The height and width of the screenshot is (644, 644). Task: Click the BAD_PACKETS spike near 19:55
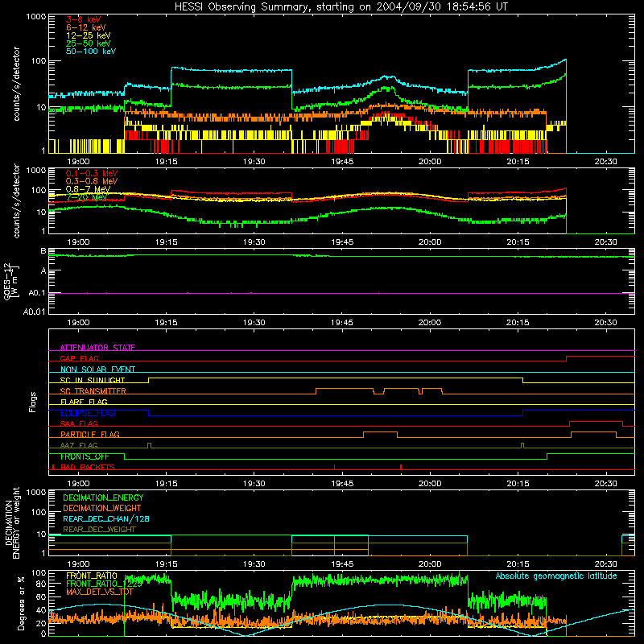[x=401, y=467]
